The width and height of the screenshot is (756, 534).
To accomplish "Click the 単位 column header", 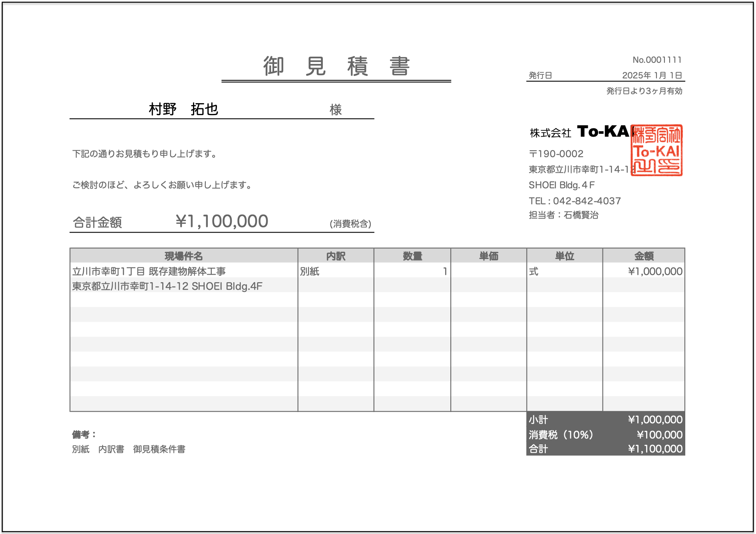I will pos(565,256).
